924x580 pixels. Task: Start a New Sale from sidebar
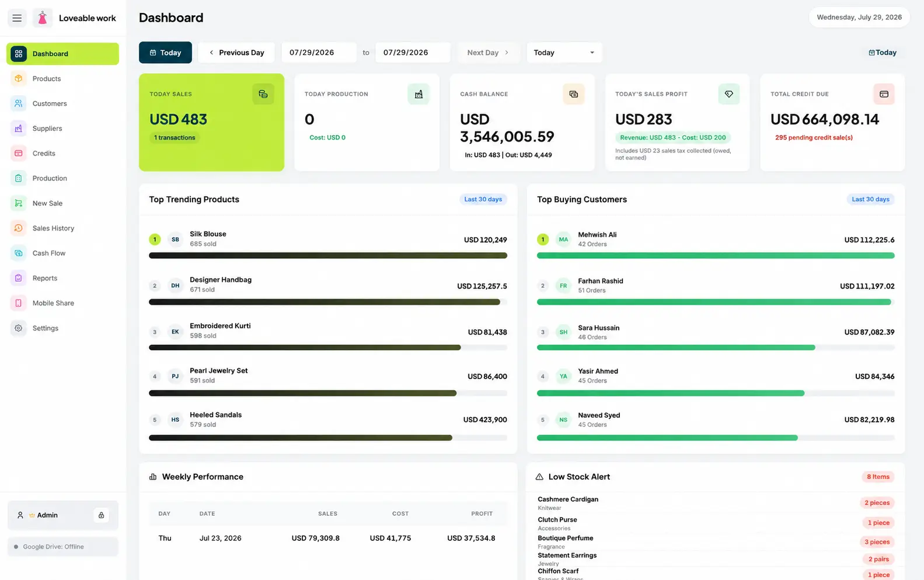62,203
